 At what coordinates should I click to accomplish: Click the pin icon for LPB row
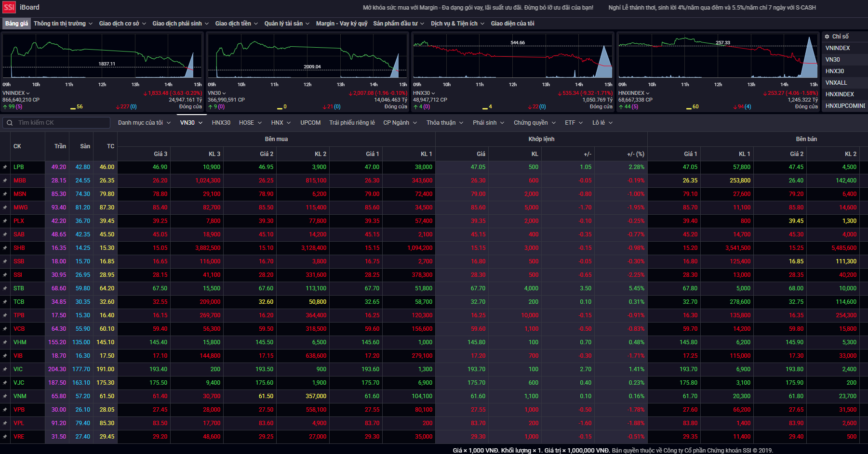5,167
